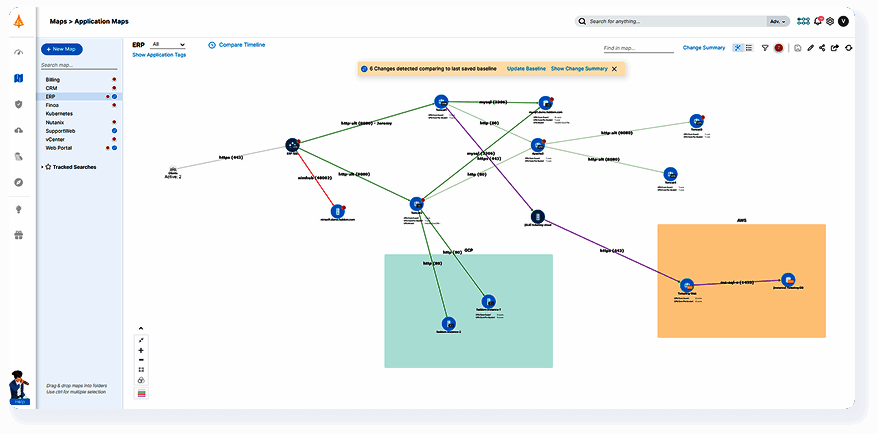Collapse map controls with chevron up
This screenshot has height=434, width=878.
click(x=141, y=328)
